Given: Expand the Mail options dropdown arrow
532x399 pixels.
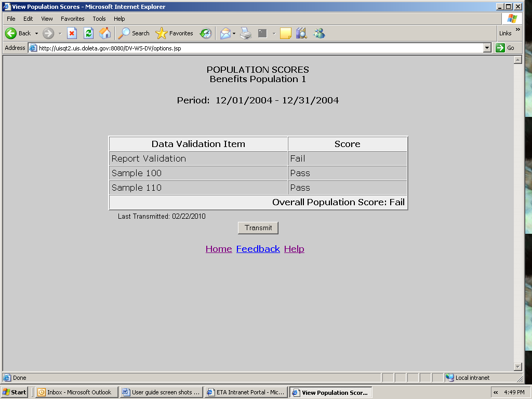Looking at the screenshot, I should 234,34.
